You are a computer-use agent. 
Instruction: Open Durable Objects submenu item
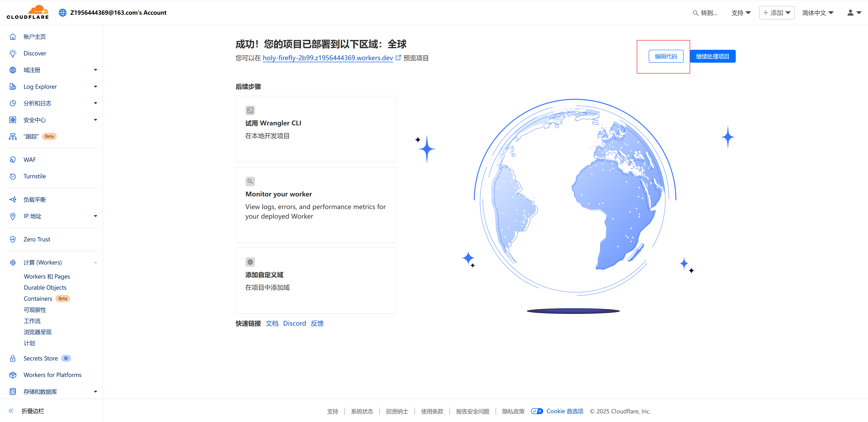45,287
